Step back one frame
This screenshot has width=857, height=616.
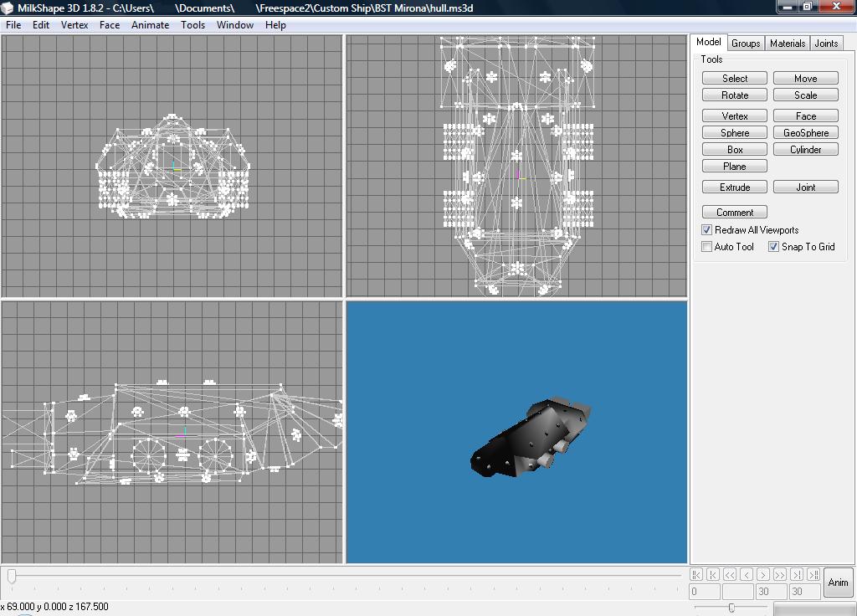[x=747, y=574]
